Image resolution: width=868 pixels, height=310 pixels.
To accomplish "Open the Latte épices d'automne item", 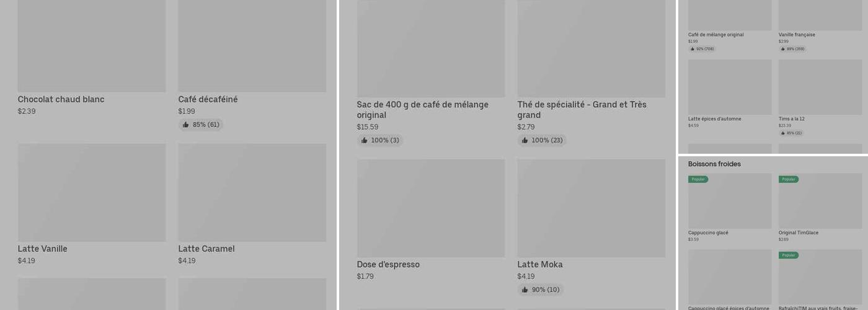I will tap(714, 118).
